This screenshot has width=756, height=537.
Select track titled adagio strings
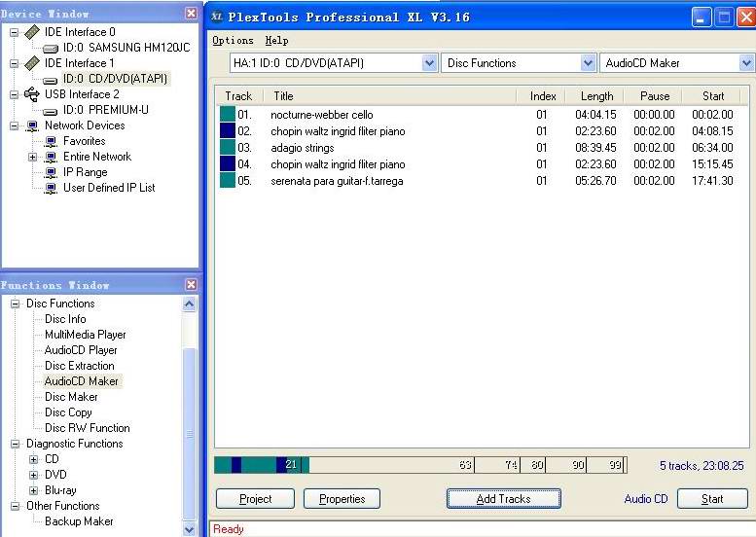[x=303, y=148]
